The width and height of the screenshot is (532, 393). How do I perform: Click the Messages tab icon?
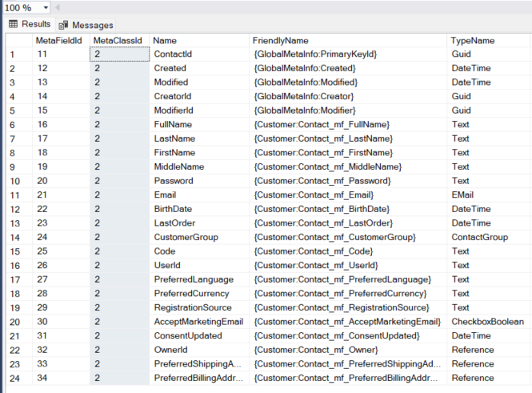click(63, 25)
